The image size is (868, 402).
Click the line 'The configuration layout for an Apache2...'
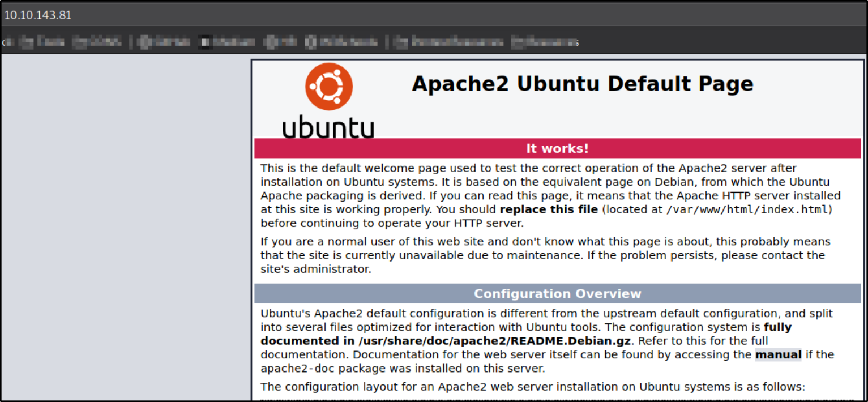[532, 387]
